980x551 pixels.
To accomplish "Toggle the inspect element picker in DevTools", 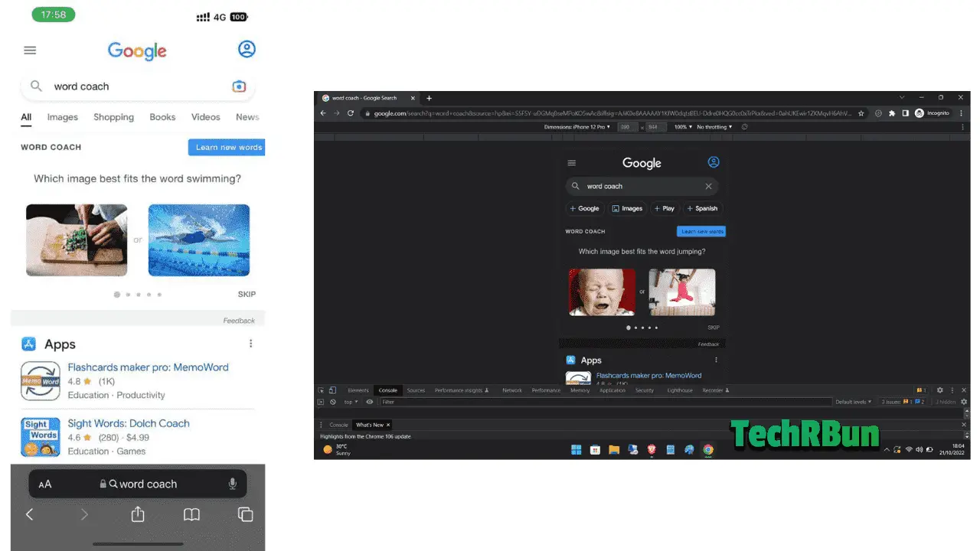I will pos(322,390).
